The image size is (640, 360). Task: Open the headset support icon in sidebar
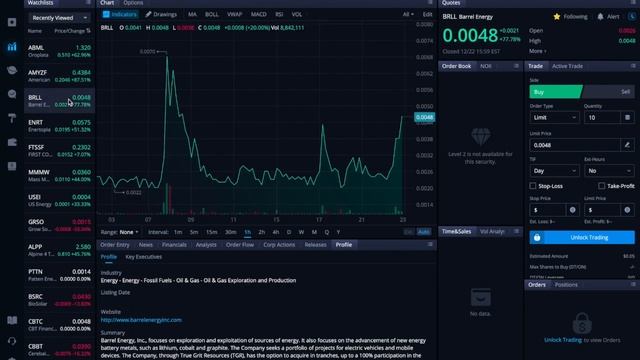point(12,341)
